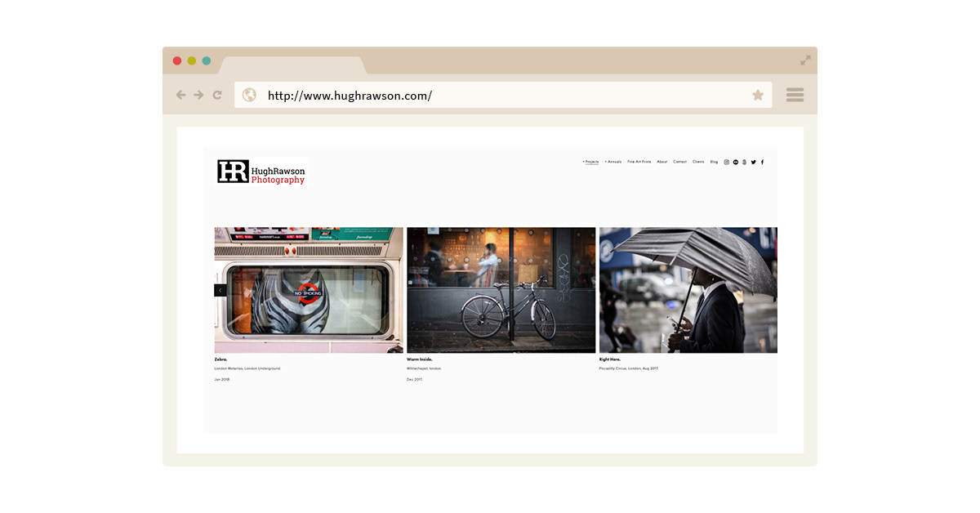980x513 pixels.
Task: Click the 'Right Here.' caption title
Action: [x=610, y=359]
